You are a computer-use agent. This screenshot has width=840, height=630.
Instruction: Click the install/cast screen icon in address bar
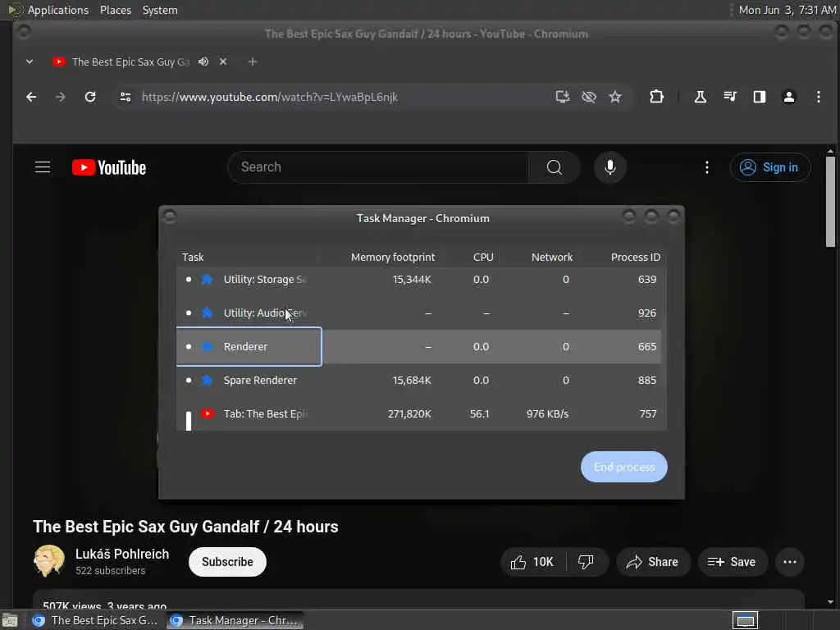click(x=563, y=97)
